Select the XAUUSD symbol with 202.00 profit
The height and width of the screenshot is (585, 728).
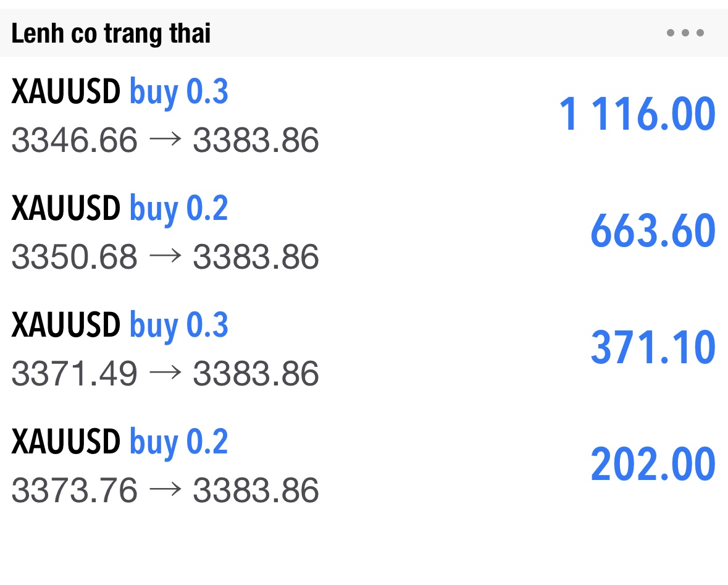coord(65,442)
